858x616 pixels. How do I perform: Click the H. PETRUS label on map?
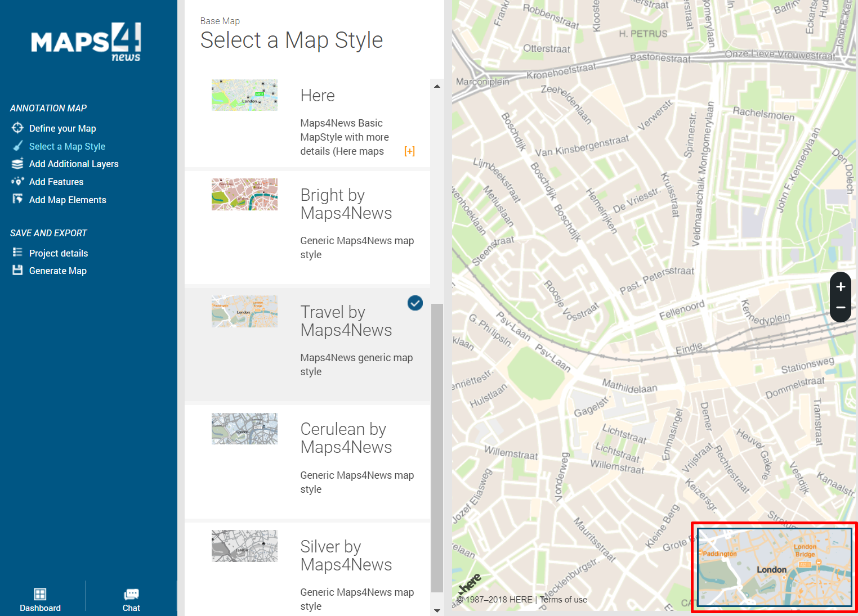pyautogui.click(x=643, y=34)
